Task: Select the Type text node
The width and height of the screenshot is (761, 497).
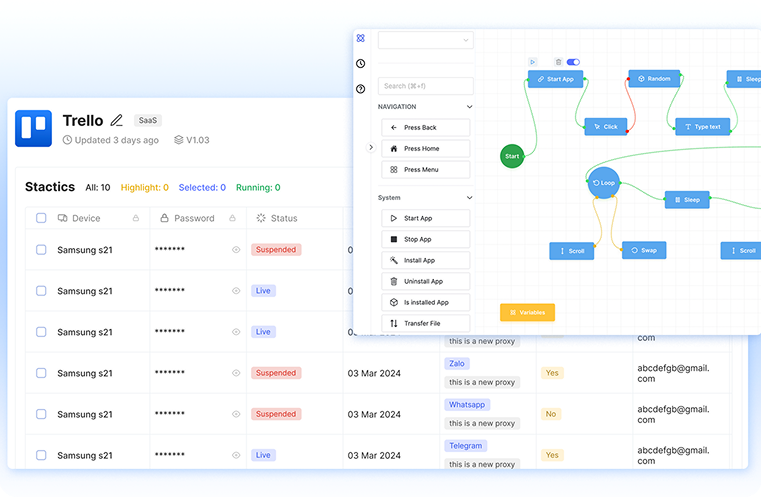Action: click(703, 127)
